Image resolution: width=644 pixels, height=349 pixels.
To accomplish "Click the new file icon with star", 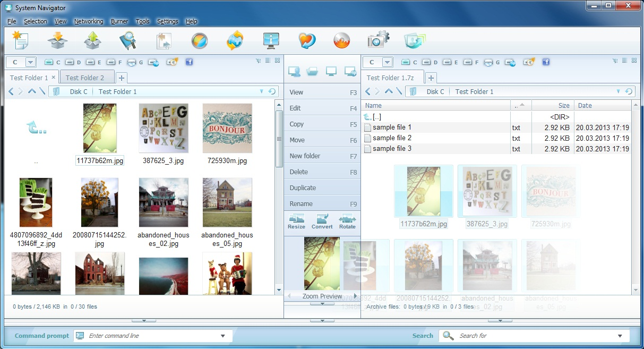I will coord(20,40).
